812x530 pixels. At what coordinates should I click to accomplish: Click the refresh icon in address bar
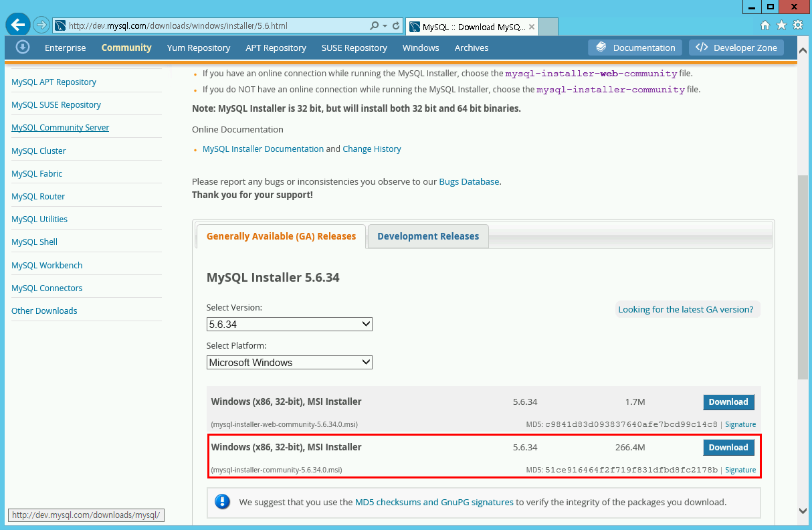[x=396, y=26]
